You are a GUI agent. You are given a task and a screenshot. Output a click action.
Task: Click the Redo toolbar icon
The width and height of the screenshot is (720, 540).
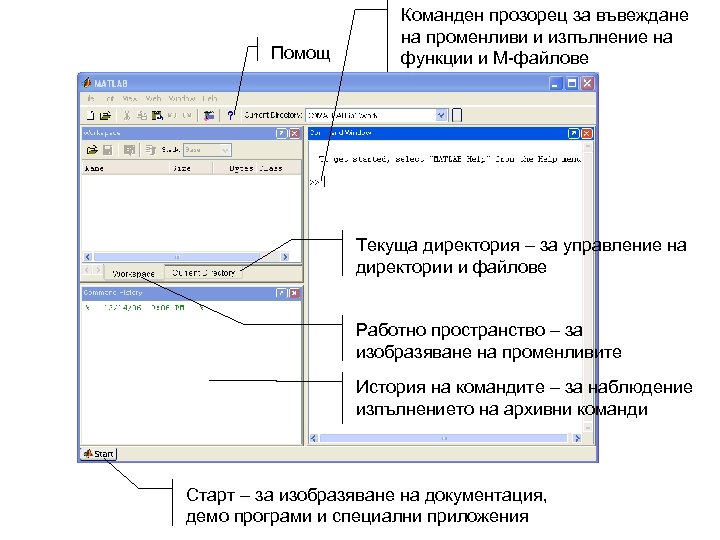pos(186,115)
